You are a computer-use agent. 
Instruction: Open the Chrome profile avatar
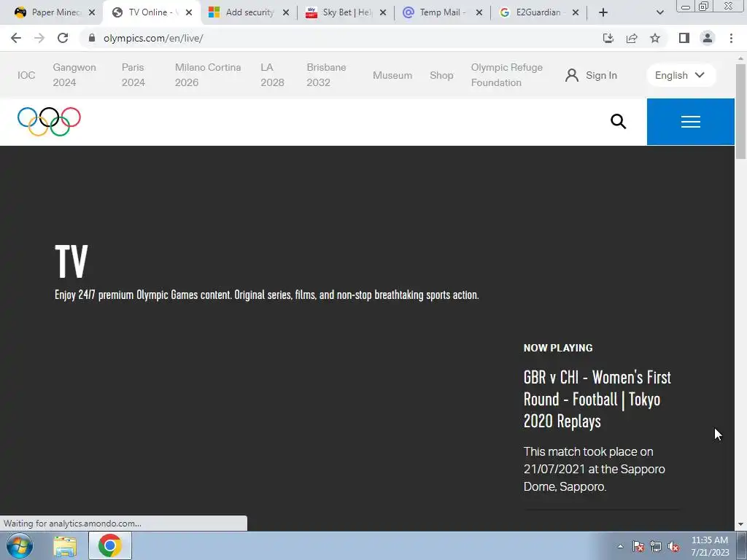[x=708, y=38]
